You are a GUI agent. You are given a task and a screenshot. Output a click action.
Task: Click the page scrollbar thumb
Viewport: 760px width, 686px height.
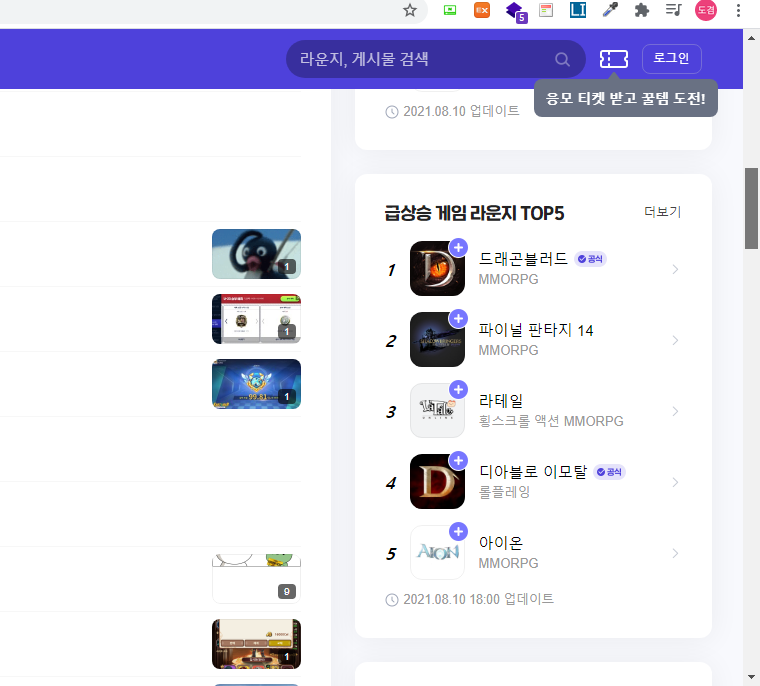click(751, 208)
